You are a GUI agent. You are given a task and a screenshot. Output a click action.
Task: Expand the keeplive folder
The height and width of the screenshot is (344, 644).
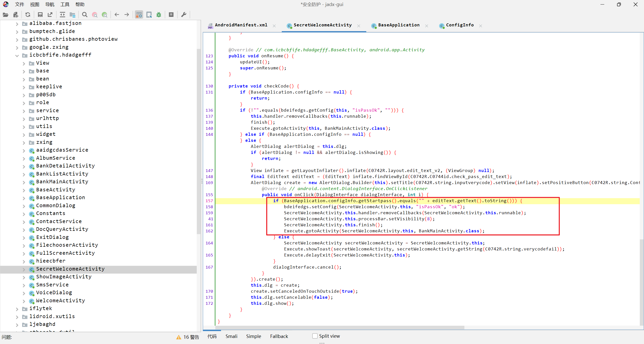pos(24,87)
